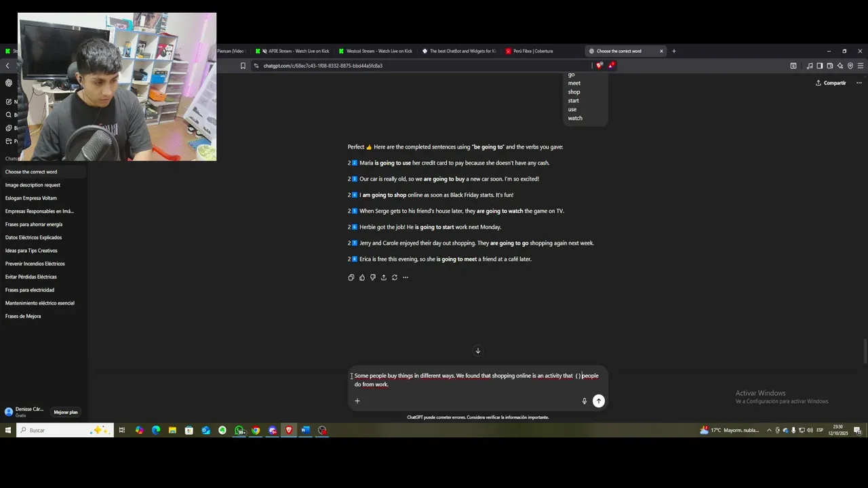The image size is (868, 488).
Task: Switch to AP0E Stream tab
Action: [x=294, y=51]
